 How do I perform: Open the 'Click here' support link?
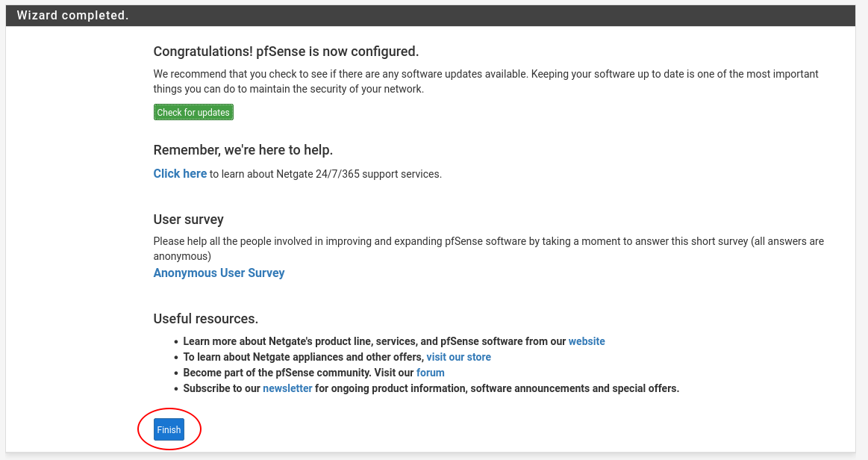[180, 173]
